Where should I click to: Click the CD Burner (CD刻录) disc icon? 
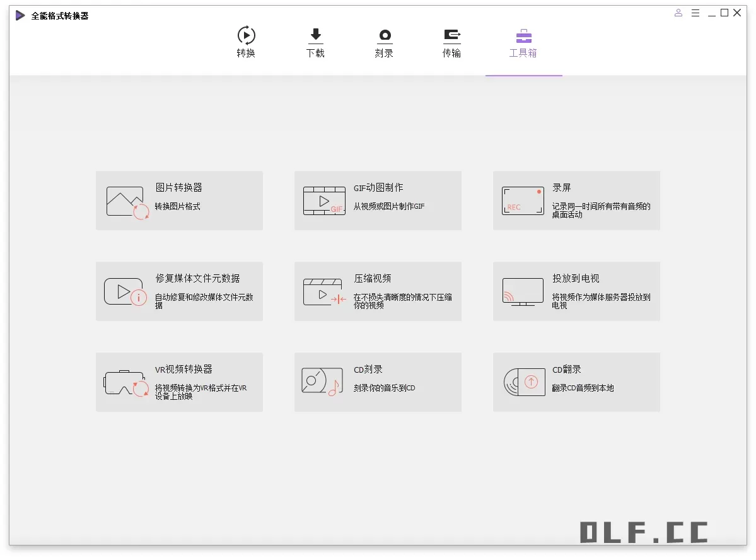pos(320,382)
